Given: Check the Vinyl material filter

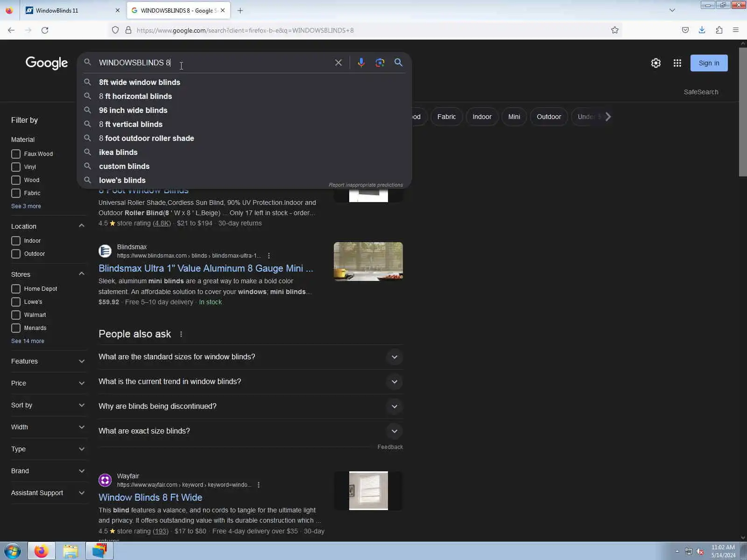Looking at the screenshot, I should (16, 167).
